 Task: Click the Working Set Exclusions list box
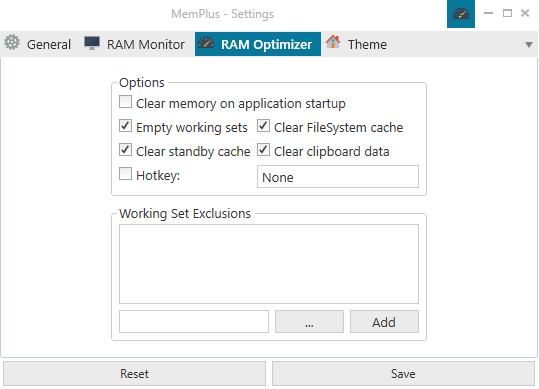point(269,264)
